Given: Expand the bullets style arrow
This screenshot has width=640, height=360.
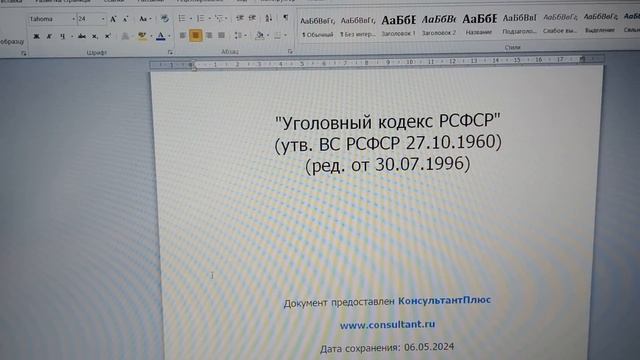Looking at the screenshot, I should [x=191, y=18].
